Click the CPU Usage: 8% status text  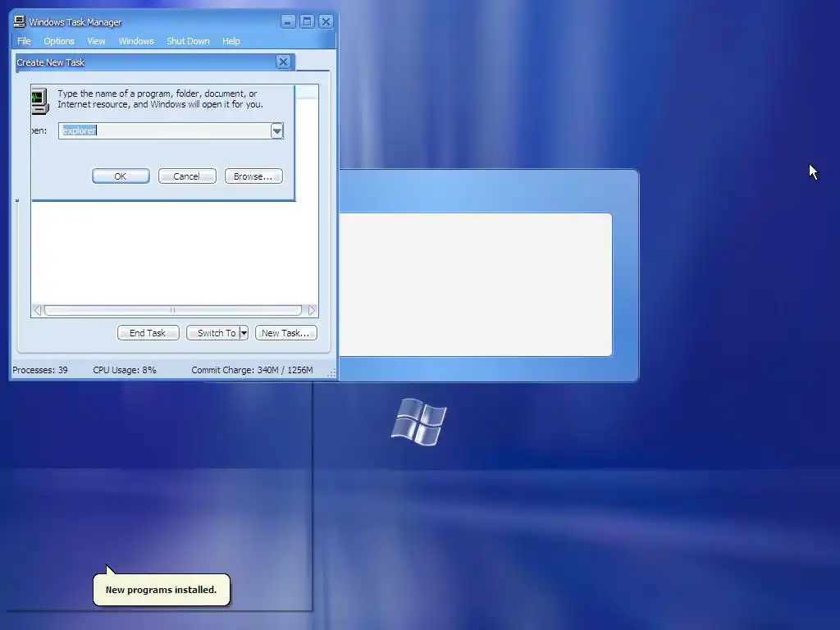[125, 370]
